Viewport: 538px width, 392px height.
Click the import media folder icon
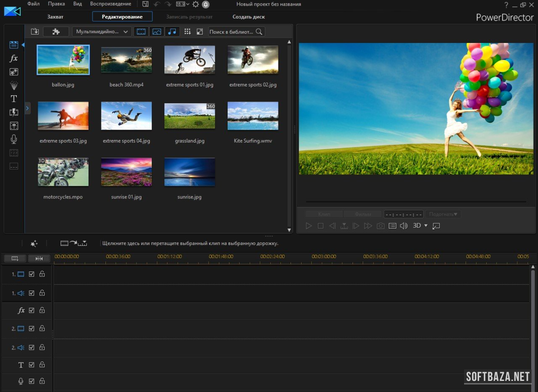tap(35, 31)
